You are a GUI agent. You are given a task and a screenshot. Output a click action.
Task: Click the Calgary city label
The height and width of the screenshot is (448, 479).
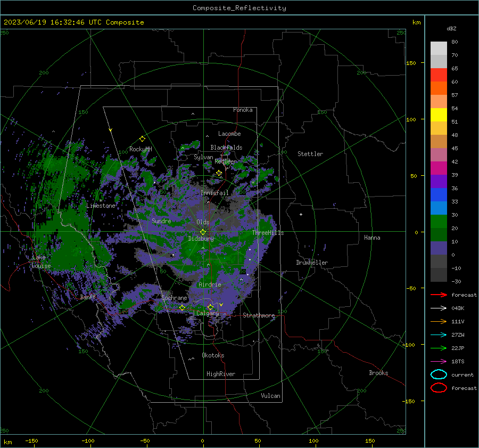[x=208, y=313]
